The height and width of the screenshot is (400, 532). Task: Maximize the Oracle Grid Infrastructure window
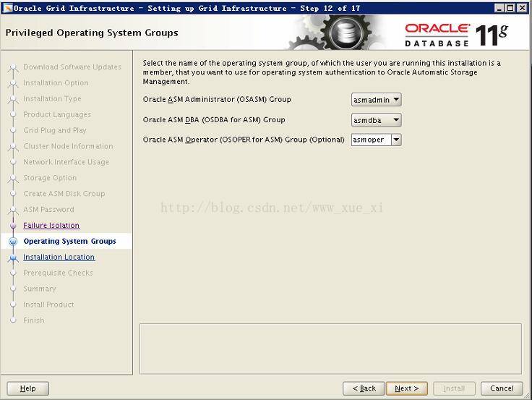(x=510, y=8)
